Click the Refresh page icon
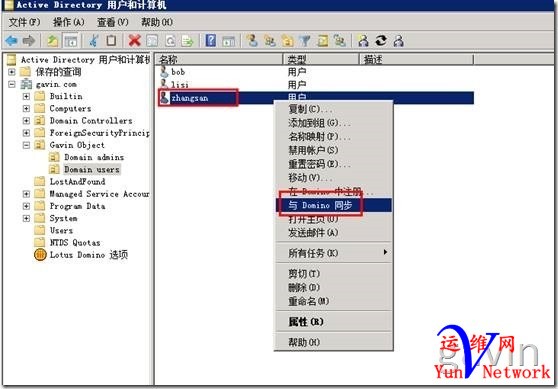 pyautogui.click(x=170, y=41)
